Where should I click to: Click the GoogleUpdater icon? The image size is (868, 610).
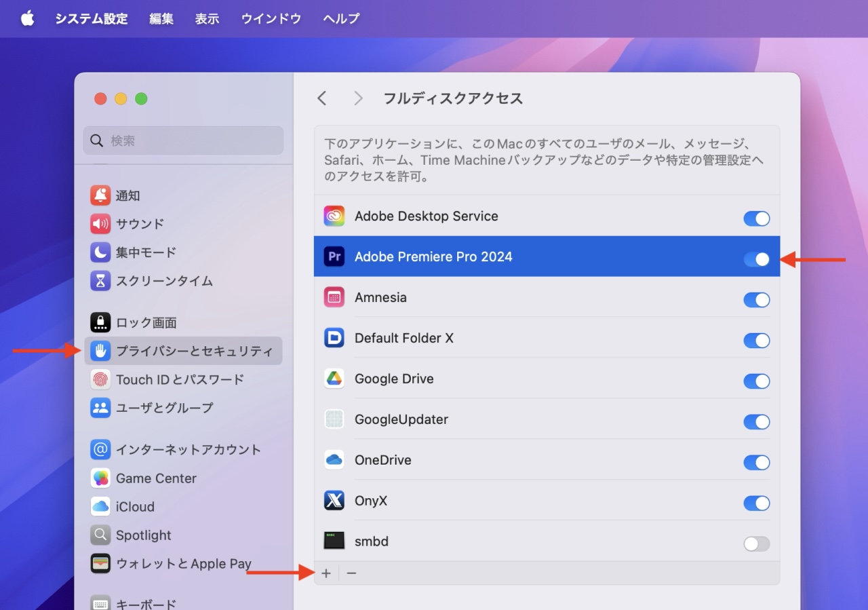334,419
